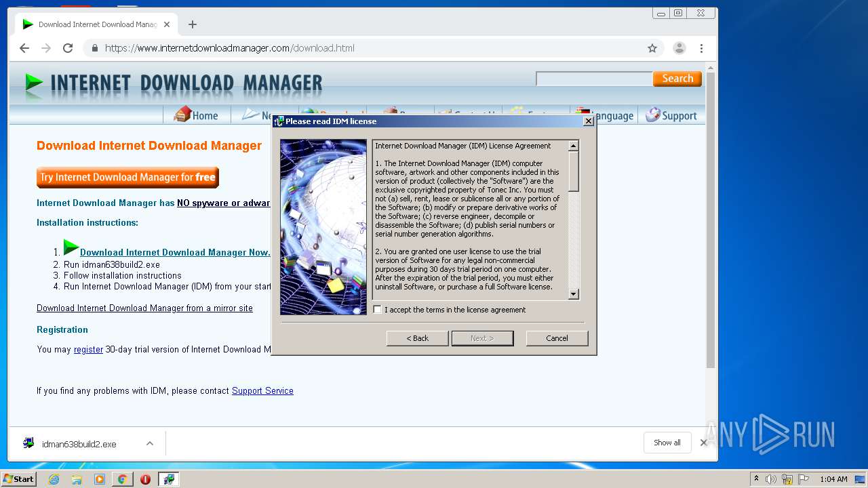Click the address bar URL
Screen dimensions: 868x488
230,48
